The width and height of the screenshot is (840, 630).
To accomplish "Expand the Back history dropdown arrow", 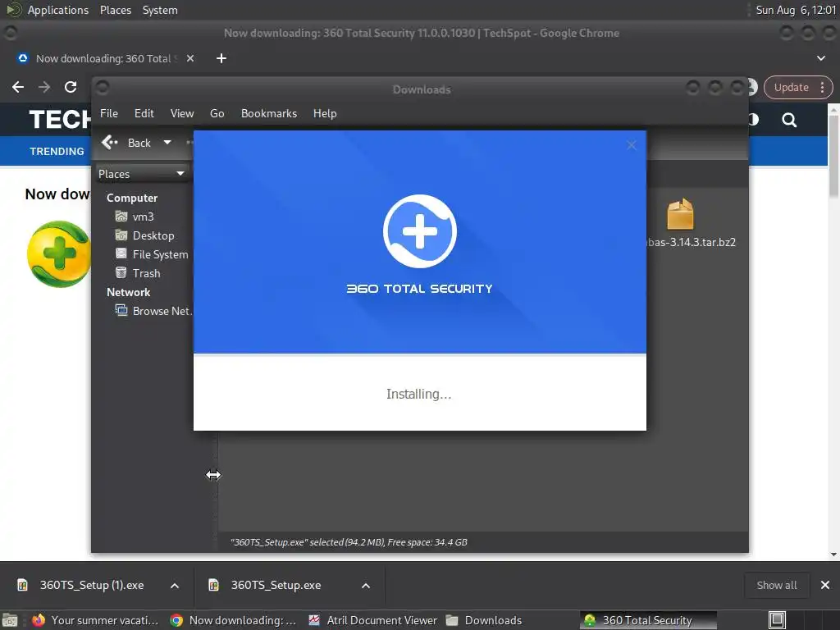I will (167, 143).
